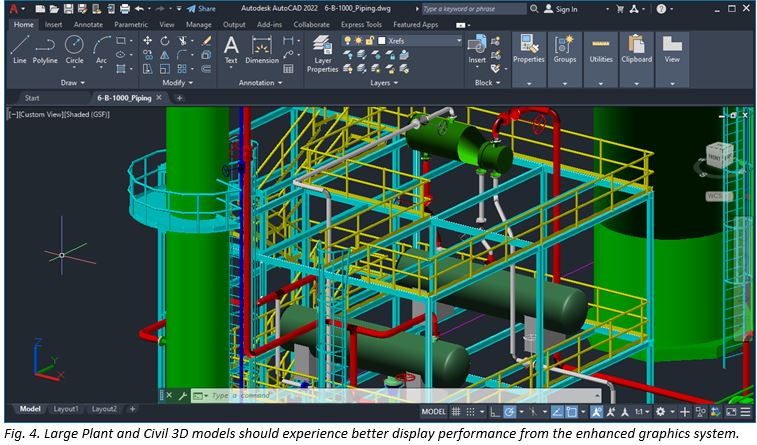Viewport: 757px width, 445px height.
Task: Toggle layer lock icon in Layers panel
Action: coord(369,41)
